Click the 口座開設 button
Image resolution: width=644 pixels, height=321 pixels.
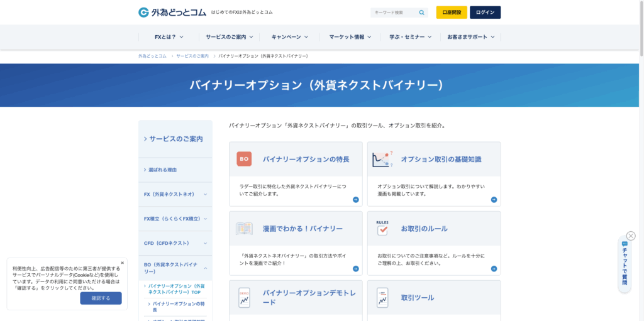click(452, 13)
